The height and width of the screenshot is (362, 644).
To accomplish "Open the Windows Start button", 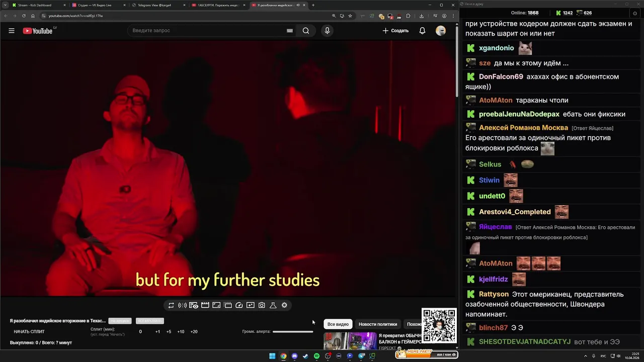I will click(x=272, y=356).
